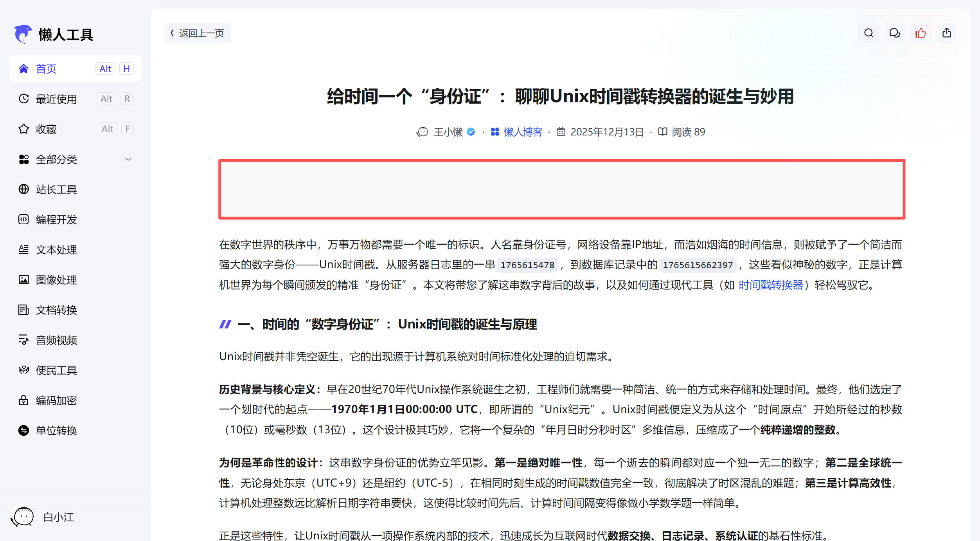Open 最近使用 from the sidebar
Screen dimensions: 980x541
56,99
